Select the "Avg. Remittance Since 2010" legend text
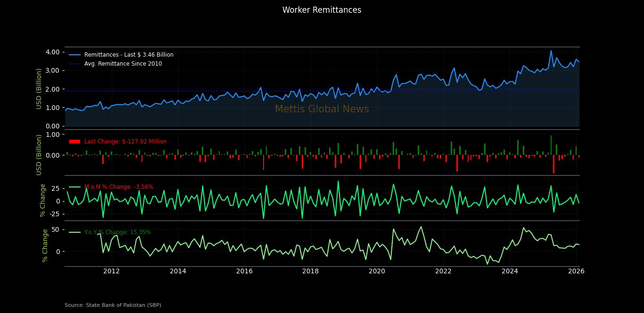 click(123, 64)
